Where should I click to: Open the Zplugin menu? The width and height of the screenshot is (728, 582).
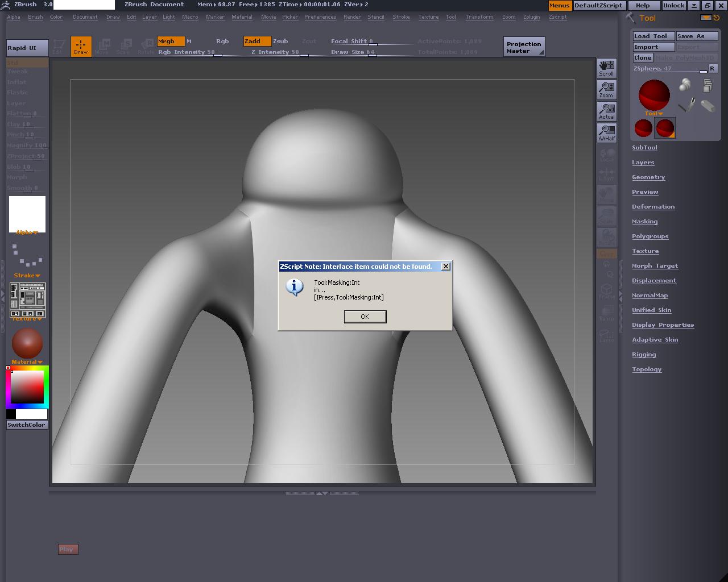[x=531, y=17]
